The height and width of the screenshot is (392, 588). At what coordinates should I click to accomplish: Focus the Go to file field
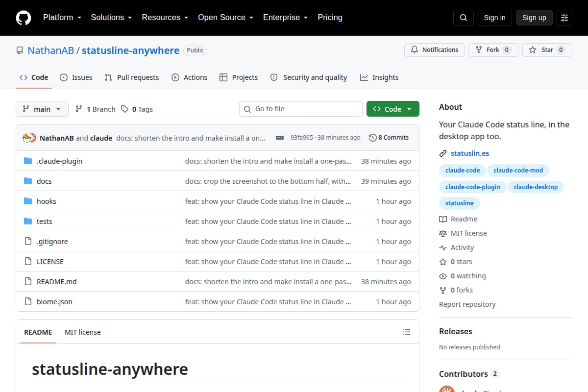[x=301, y=109]
